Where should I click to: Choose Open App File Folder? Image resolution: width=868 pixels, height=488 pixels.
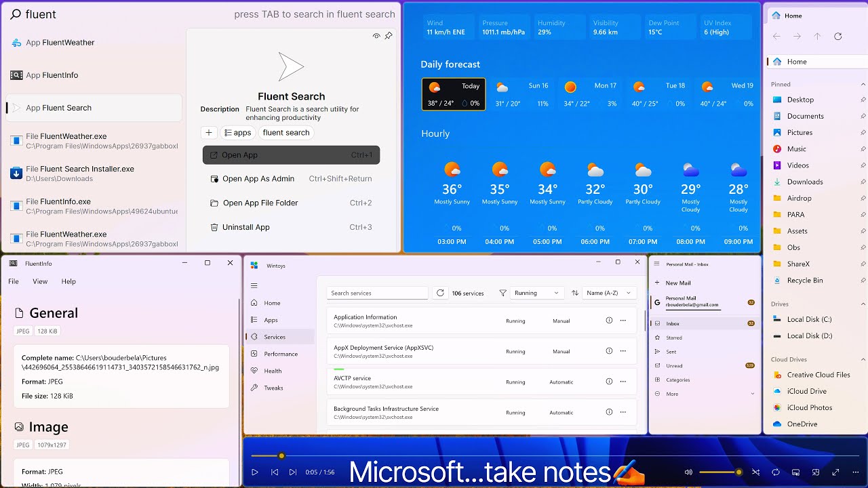pyautogui.click(x=291, y=203)
